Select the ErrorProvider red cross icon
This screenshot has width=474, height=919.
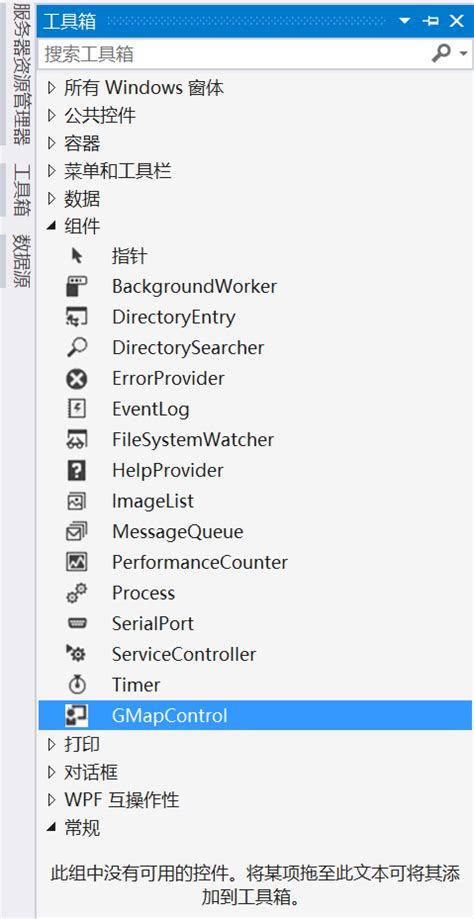[76, 379]
